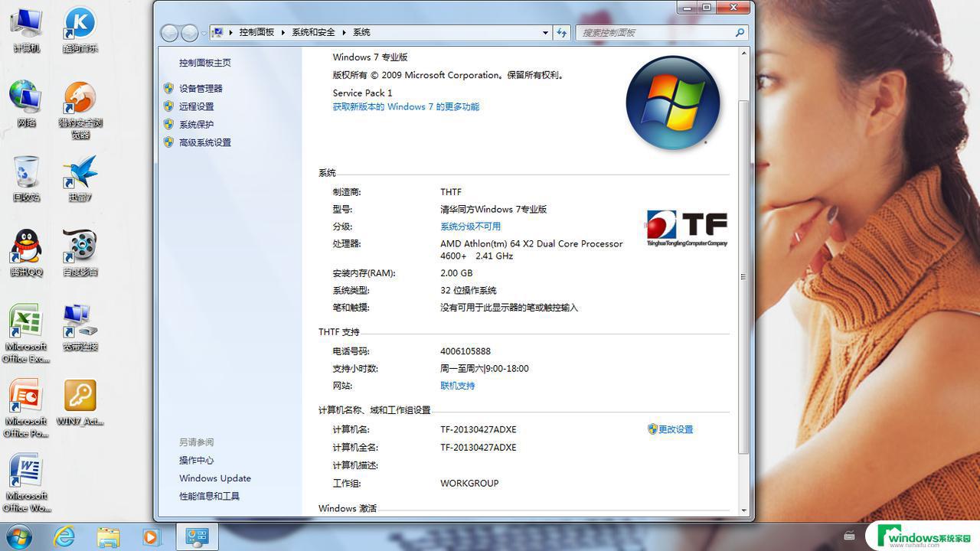The image size is (980, 551).
Task: Launch the Tencent QQ shortcut
Action: [x=26, y=253]
